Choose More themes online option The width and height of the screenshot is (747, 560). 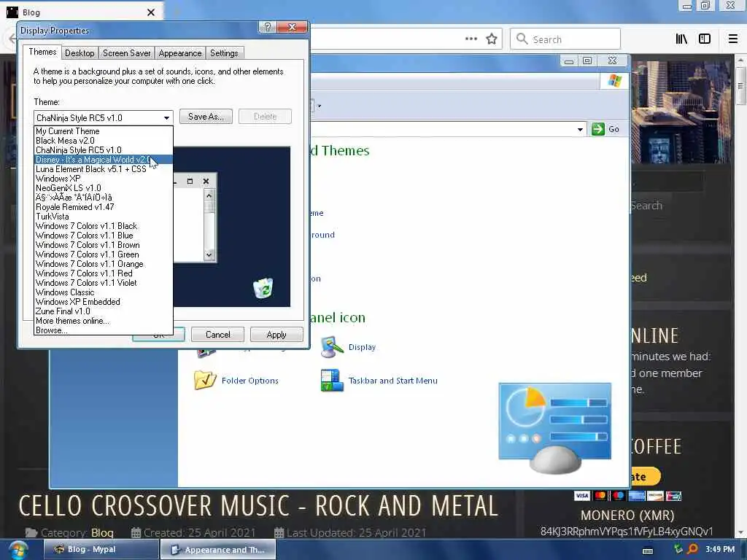click(104, 321)
